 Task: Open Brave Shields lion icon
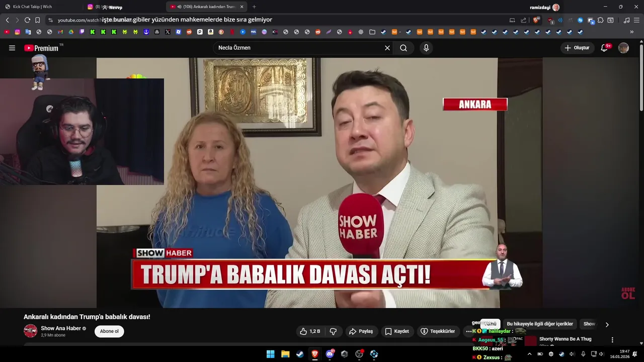coord(536,20)
